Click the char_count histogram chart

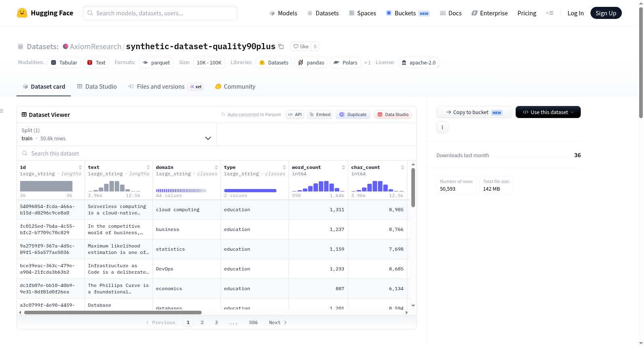point(378,186)
